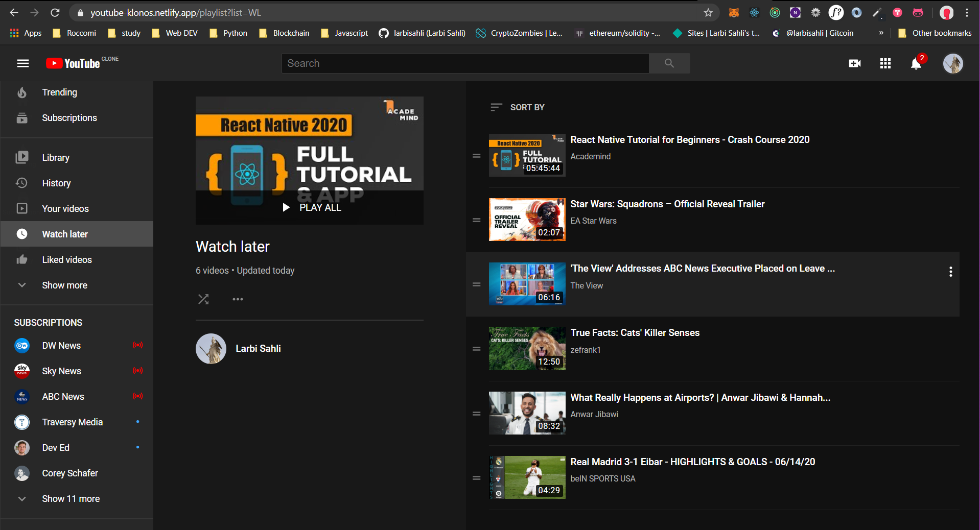Click the Sky News channel avatar
980x530 pixels.
22,371
